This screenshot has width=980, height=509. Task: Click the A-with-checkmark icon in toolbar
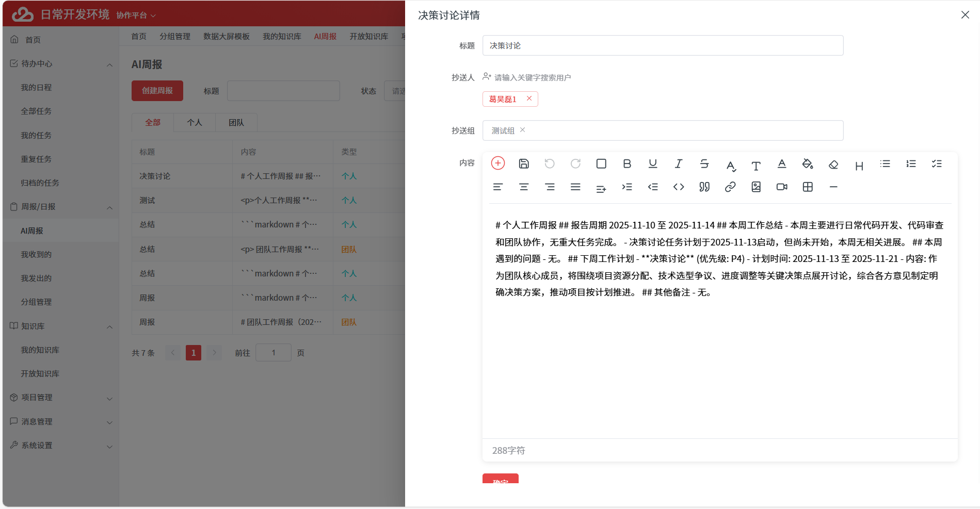pyautogui.click(x=731, y=166)
